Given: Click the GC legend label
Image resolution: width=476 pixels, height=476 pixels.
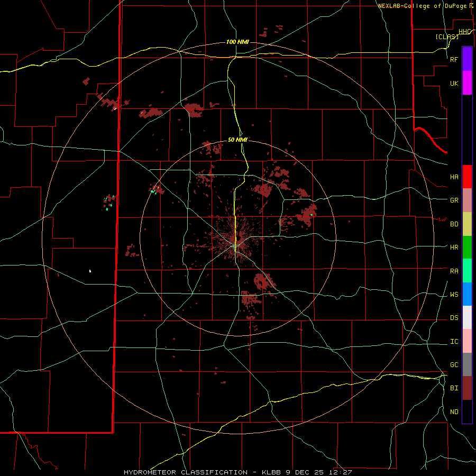Looking at the screenshot, I should click(x=454, y=365).
